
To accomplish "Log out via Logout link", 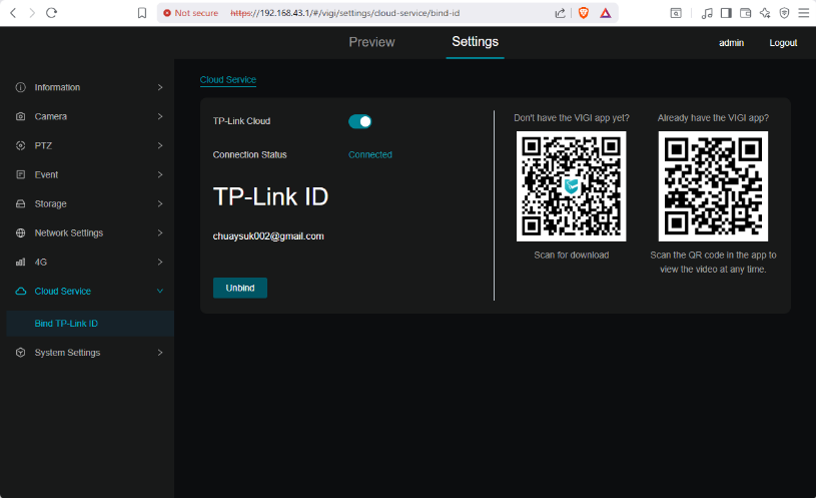I will (783, 43).
